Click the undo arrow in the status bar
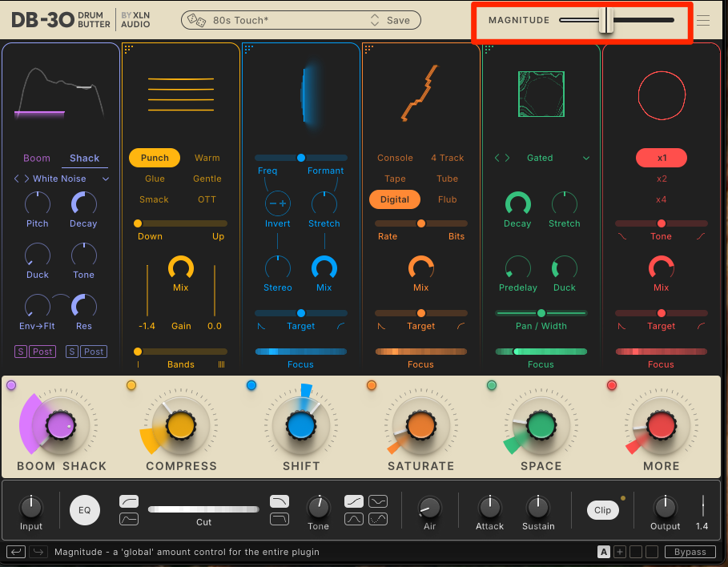The image size is (728, 567). [15, 552]
